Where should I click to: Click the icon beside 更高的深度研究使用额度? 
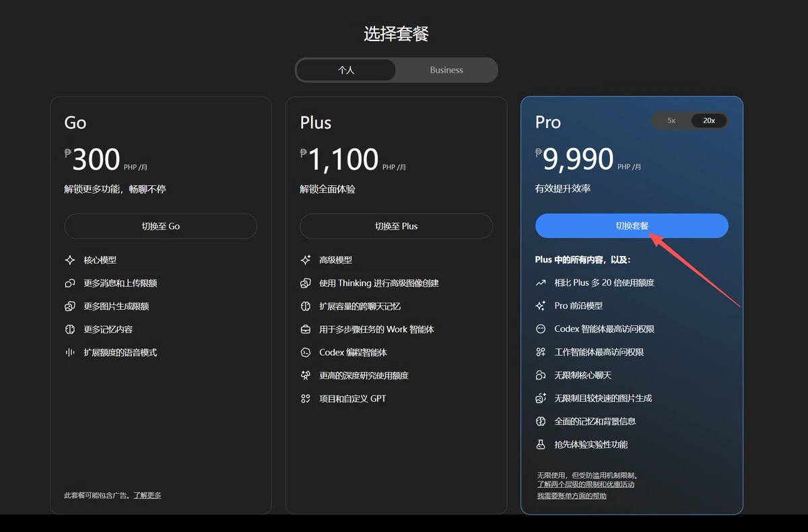click(x=305, y=375)
